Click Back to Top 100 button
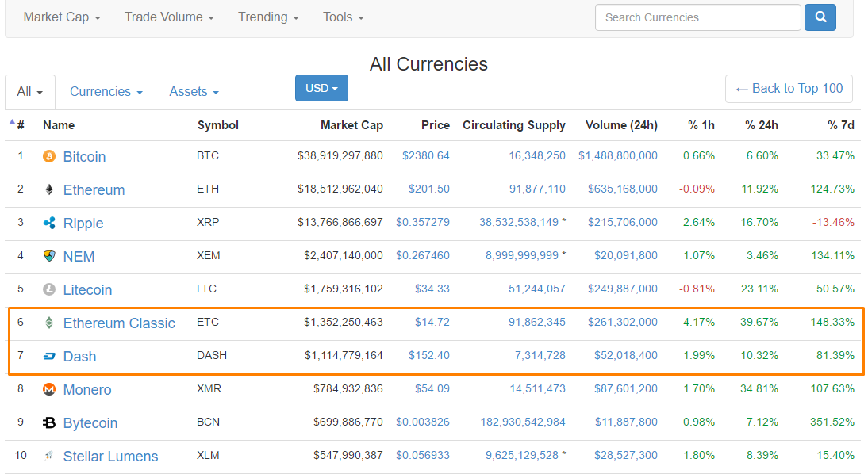This screenshot has width=868, height=474. click(789, 89)
